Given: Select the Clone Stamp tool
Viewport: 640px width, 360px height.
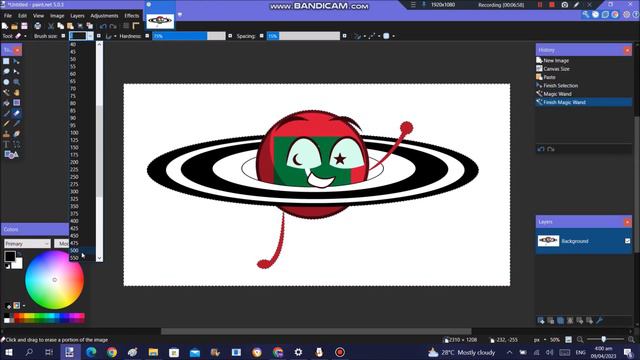Looking at the screenshot, I should pyautogui.click(x=6, y=134).
